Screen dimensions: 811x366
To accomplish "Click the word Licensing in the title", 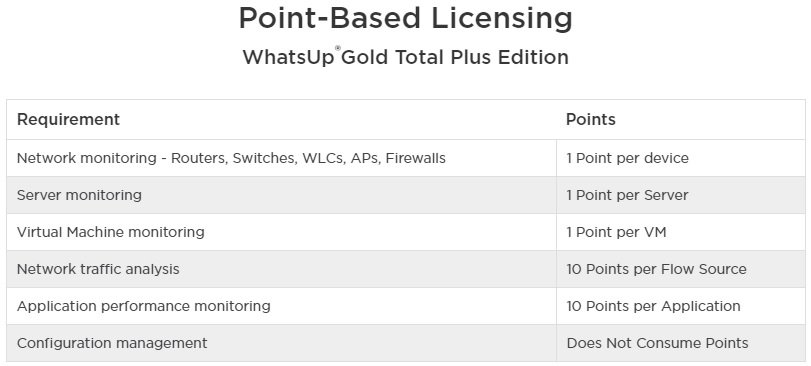I will pos(502,19).
